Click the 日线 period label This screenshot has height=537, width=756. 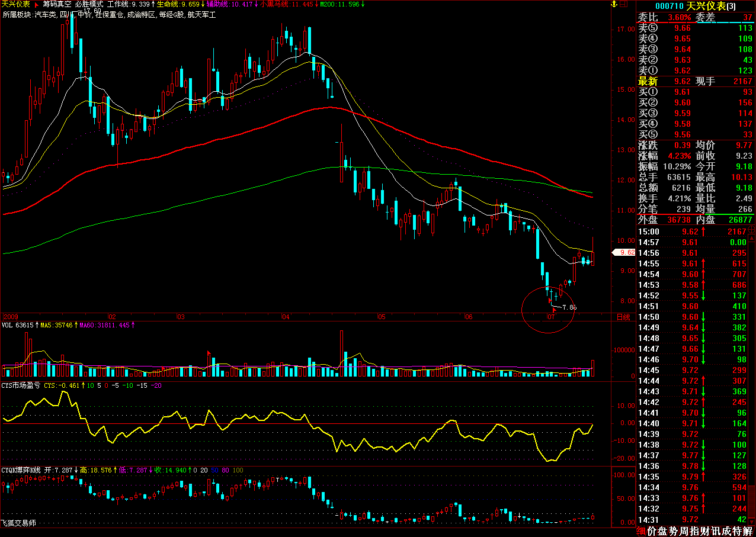(623, 317)
